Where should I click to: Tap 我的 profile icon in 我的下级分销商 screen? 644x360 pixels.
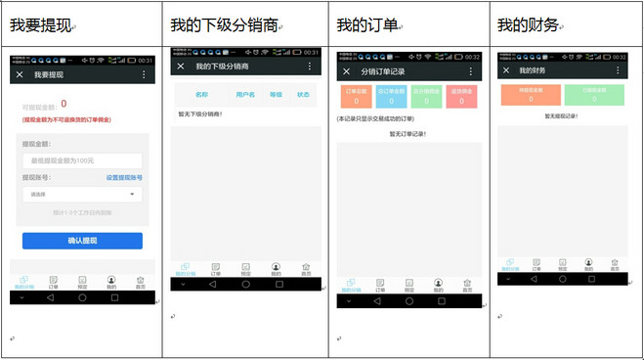(x=276, y=270)
